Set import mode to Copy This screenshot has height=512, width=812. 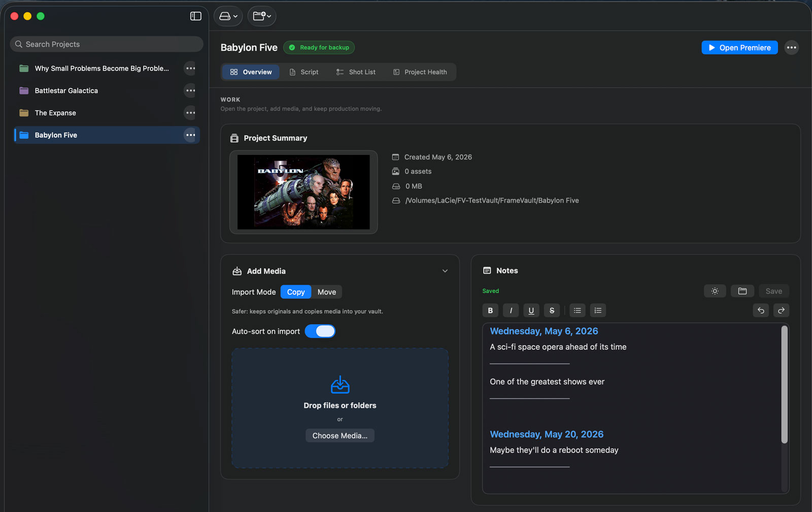click(x=296, y=292)
